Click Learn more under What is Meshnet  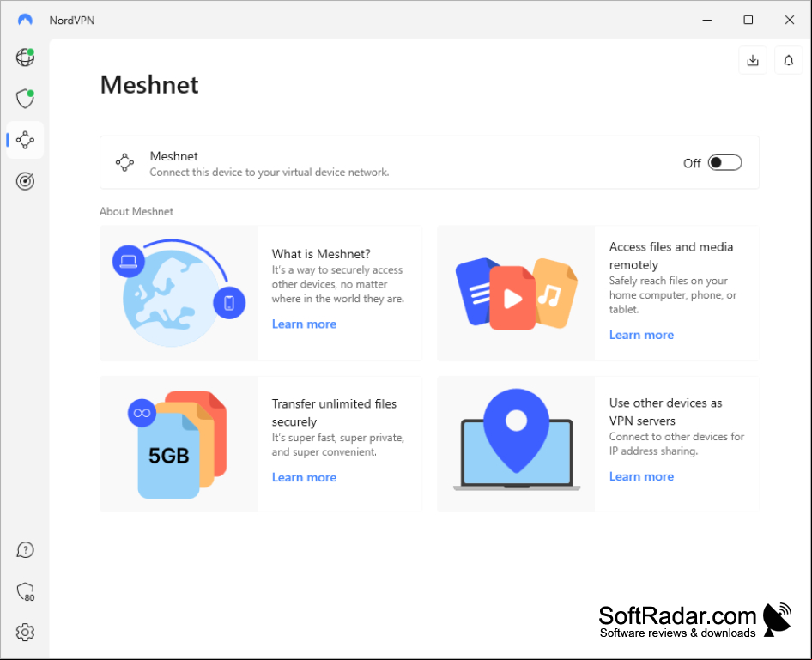coord(304,324)
